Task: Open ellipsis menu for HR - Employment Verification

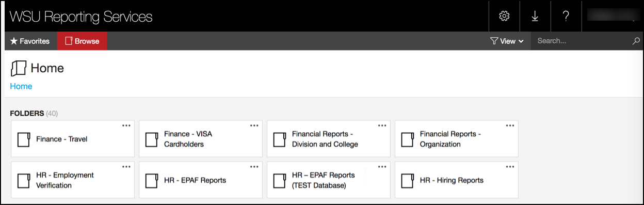Action: [x=126, y=167]
